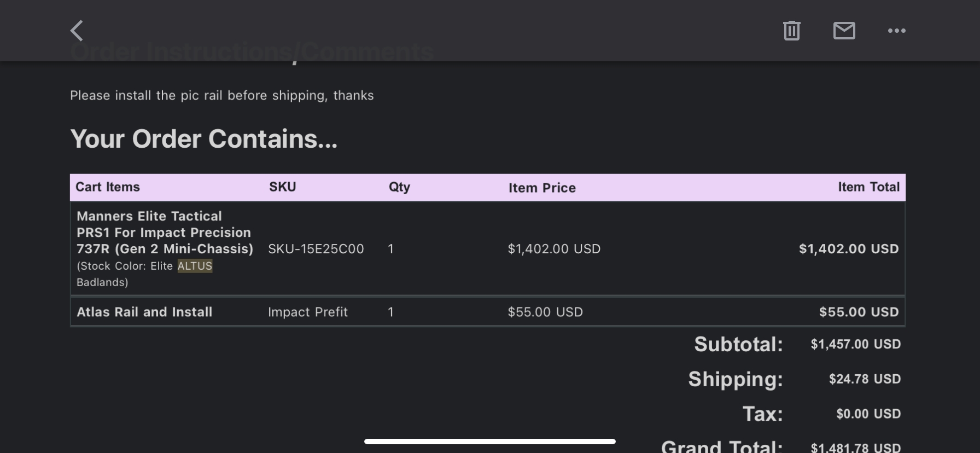Click the Cart Items column header
980x453 pixels.
[x=108, y=187]
